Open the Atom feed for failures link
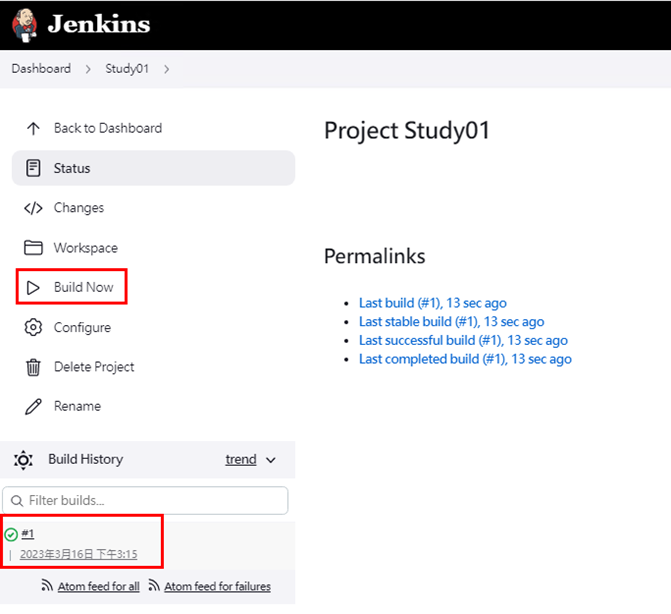This screenshot has height=614, width=671. (x=217, y=587)
